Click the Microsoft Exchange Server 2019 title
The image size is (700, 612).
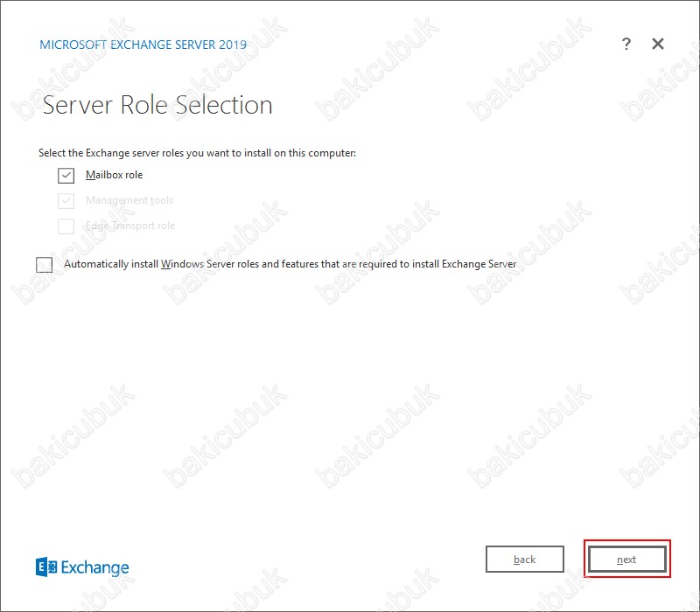143,45
